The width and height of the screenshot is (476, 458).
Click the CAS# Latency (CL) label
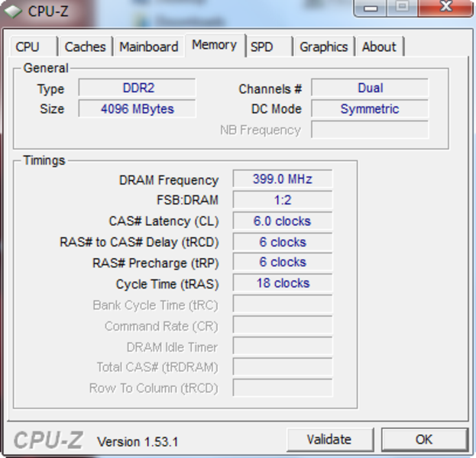click(x=164, y=221)
